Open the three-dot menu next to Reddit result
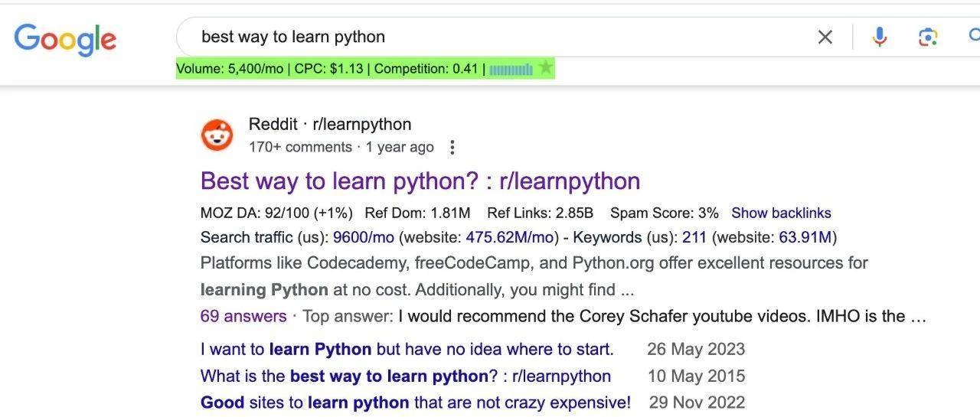 452,147
